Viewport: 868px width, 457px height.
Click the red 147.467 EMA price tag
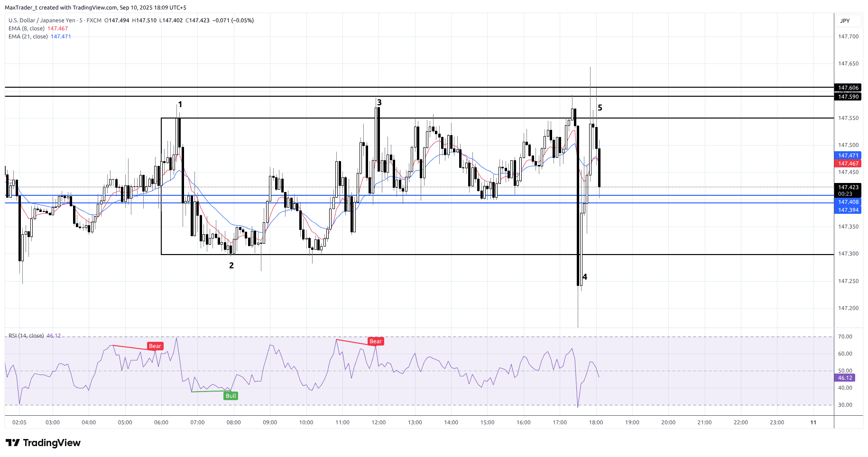(848, 164)
